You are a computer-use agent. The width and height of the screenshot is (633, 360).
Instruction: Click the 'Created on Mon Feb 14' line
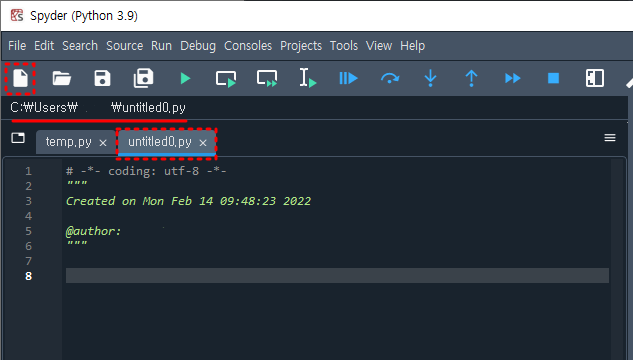[188, 201]
